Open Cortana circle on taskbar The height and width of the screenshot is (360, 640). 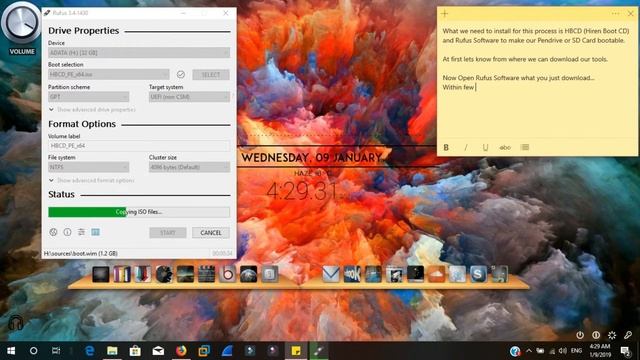point(33,351)
